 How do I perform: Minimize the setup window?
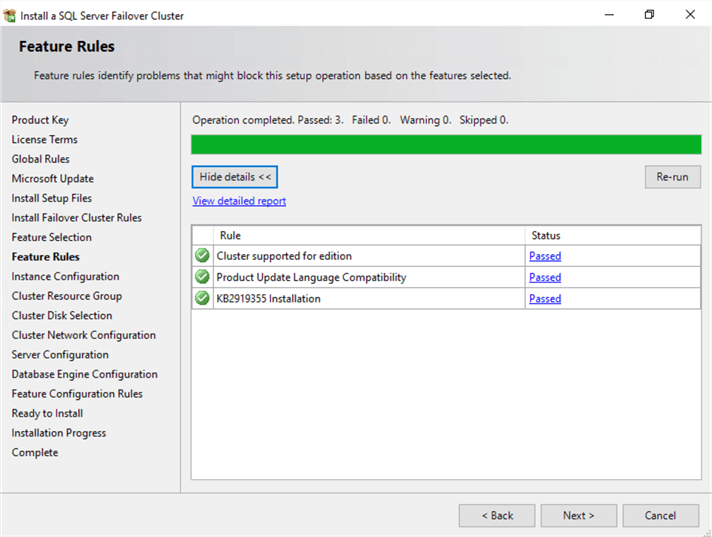click(609, 15)
